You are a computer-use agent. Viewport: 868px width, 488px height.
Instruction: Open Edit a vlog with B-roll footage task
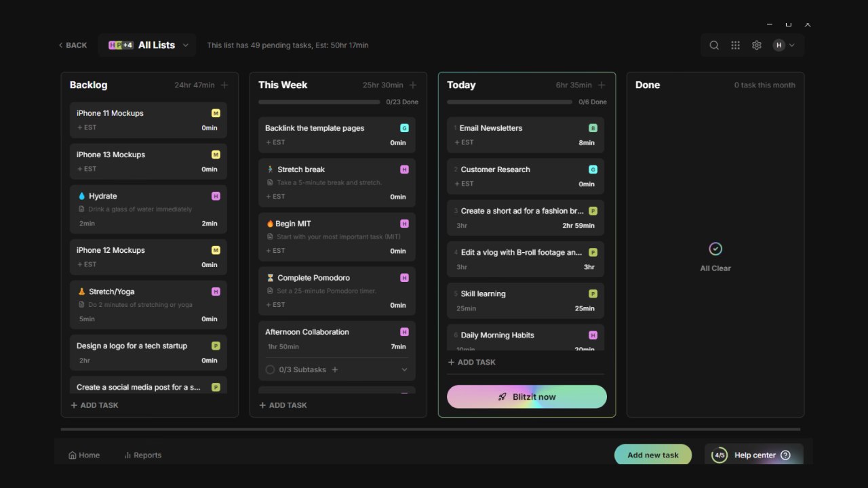point(526,259)
